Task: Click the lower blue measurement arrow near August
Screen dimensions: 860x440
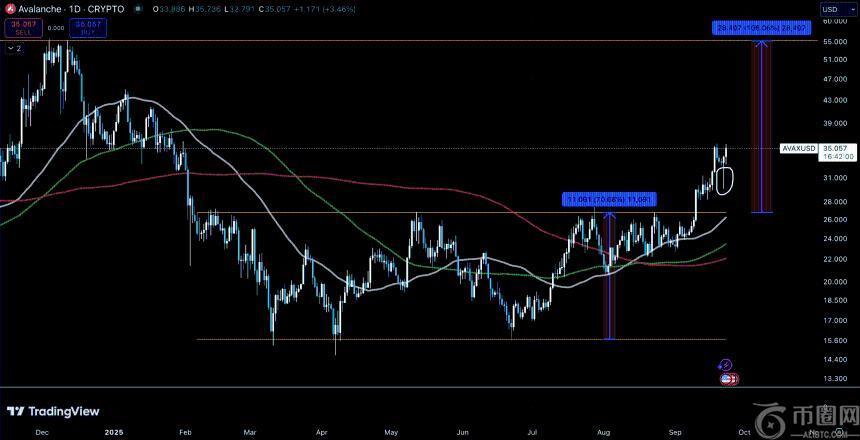Action: click(x=607, y=275)
